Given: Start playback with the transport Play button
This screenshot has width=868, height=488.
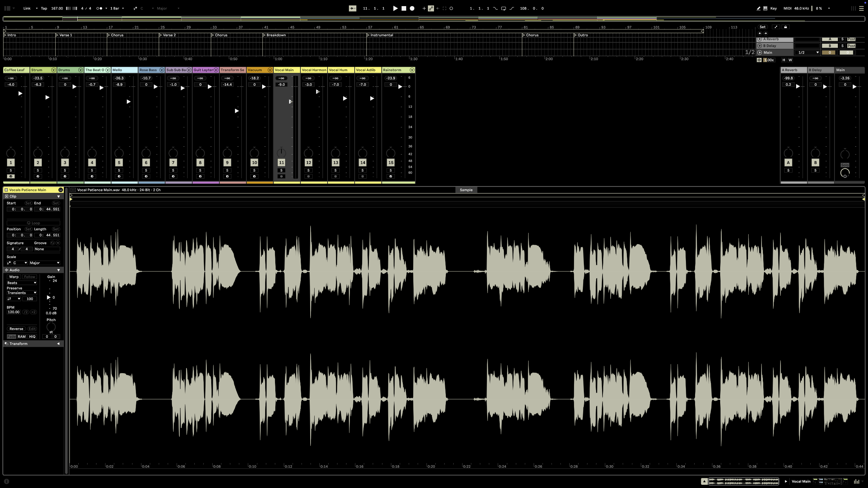Looking at the screenshot, I should pyautogui.click(x=395, y=8).
